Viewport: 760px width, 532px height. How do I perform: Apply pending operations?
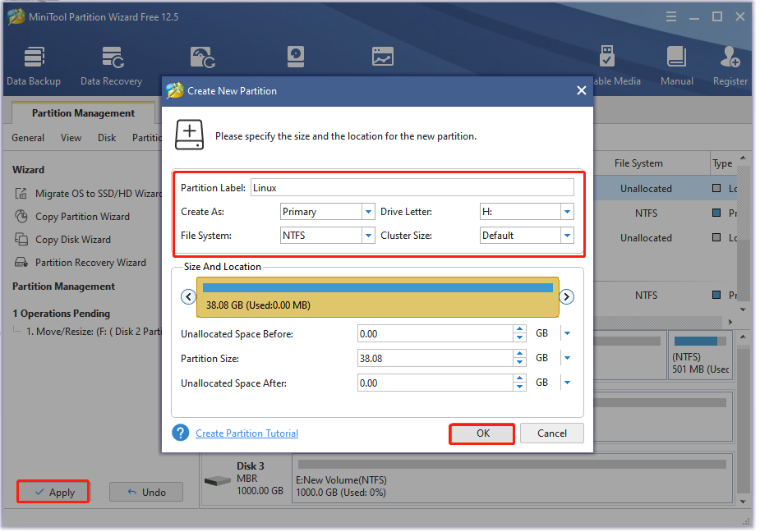click(x=53, y=493)
